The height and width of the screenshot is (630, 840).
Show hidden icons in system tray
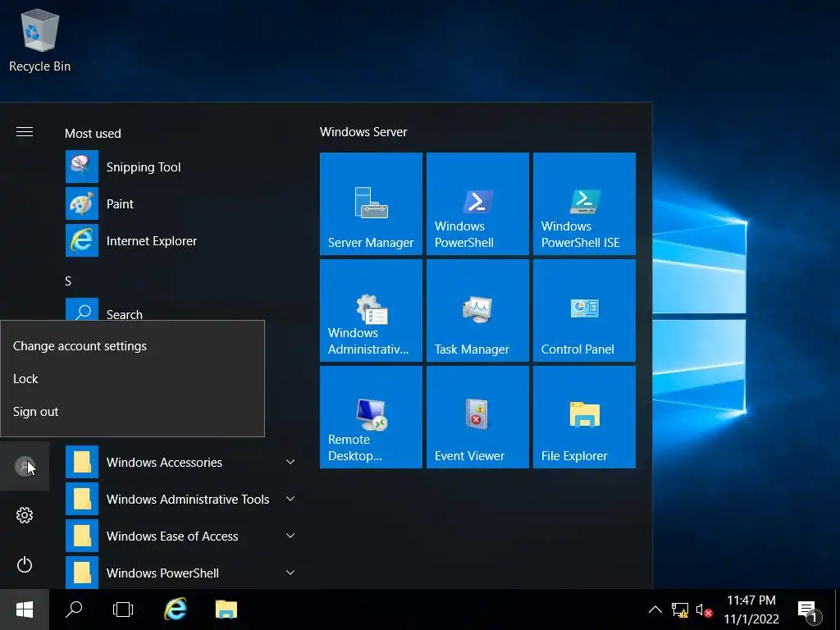(x=655, y=609)
